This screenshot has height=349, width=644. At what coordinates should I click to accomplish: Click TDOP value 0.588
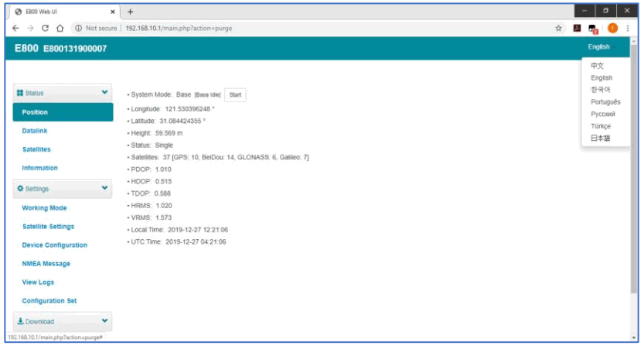click(x=162, y=193)
